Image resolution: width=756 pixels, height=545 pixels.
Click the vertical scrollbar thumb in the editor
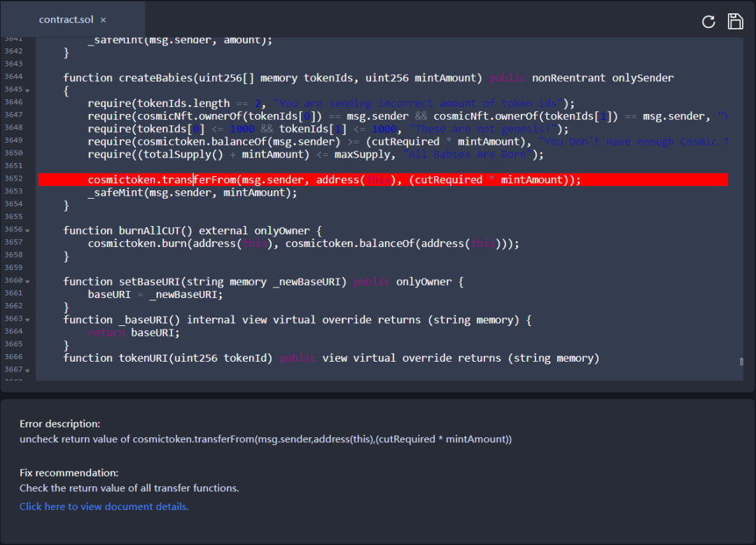click(741, 362)
